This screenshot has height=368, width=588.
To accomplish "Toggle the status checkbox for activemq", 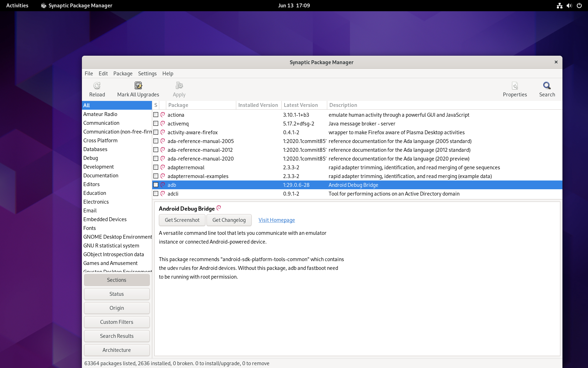I will (156, 123).
